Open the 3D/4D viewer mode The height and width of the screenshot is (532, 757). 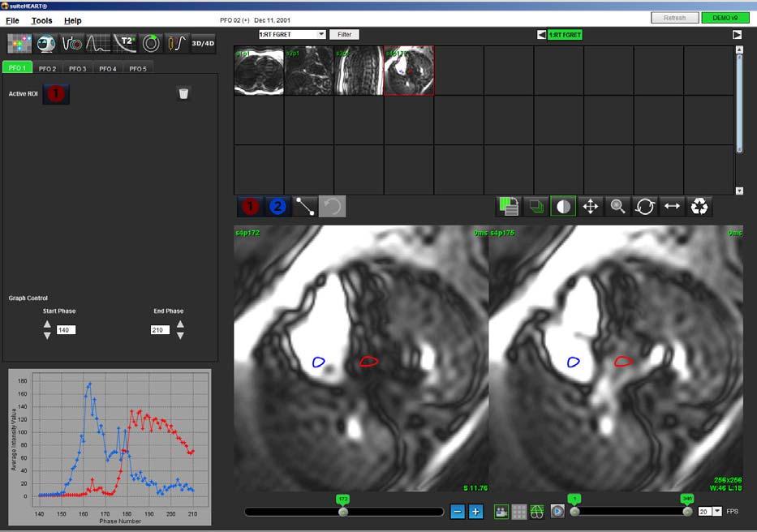tap(204, 44)
